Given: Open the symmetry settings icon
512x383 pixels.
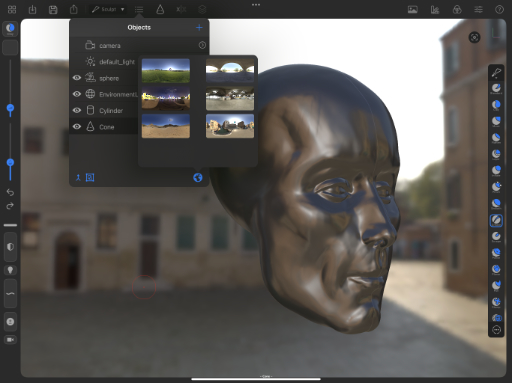Looking at the screenshot, I should point(181,9).
